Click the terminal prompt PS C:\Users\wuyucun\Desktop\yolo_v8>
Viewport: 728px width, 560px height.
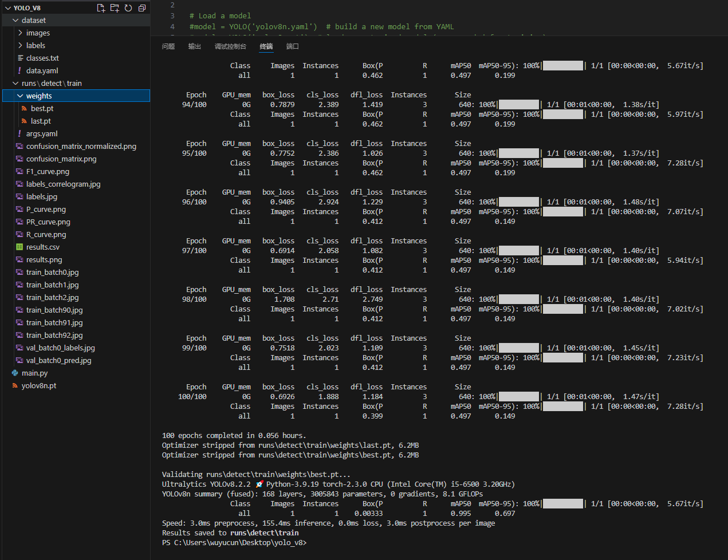pos(234,542)
